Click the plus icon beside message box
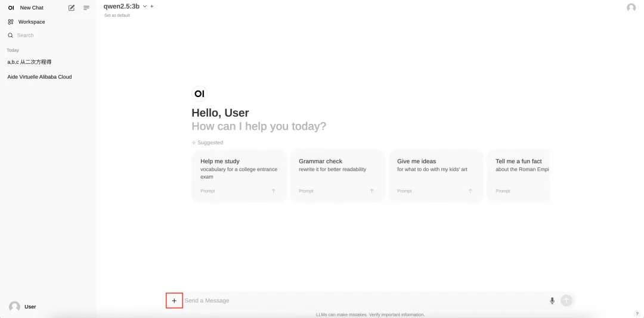 pyautogui.click(x=174, y=301)
